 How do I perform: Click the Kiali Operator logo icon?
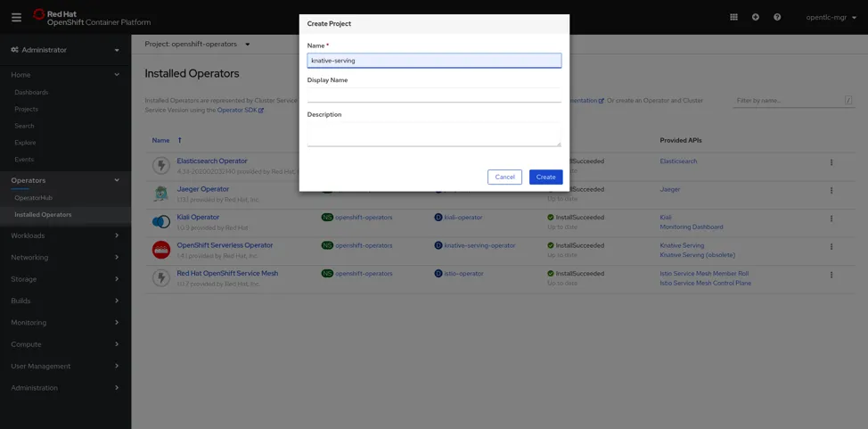[x=160, y=221]
